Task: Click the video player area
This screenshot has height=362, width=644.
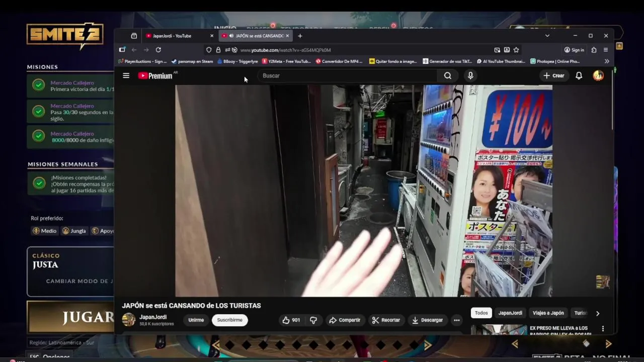Action: point(363,191)
